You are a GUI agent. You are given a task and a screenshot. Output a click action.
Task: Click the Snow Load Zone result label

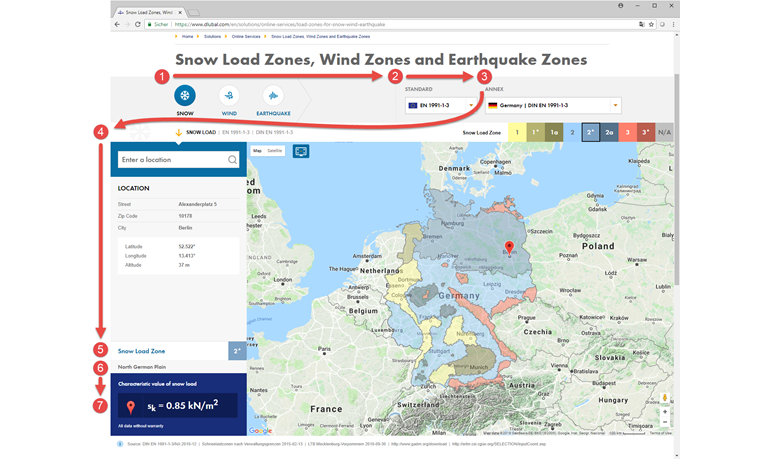142,351
